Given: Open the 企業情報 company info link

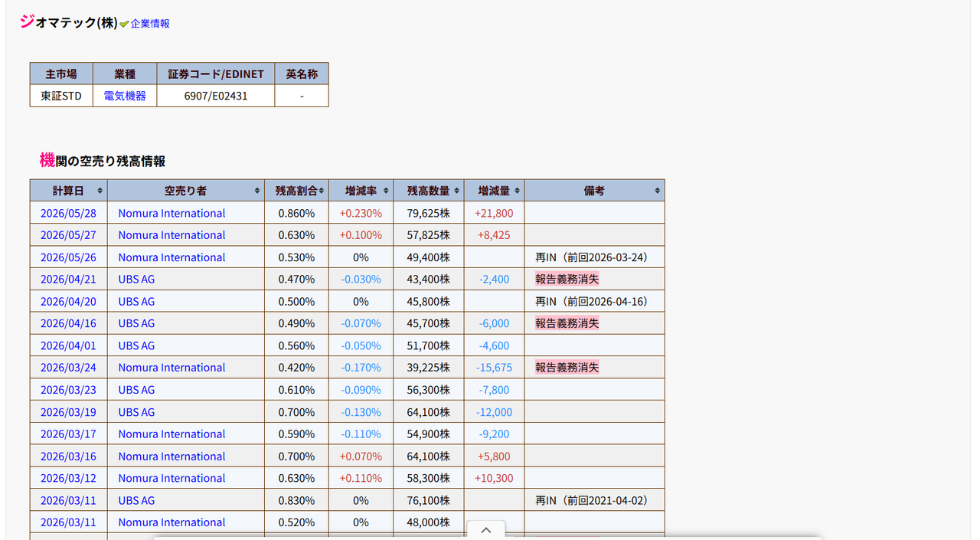Looking at the screenshot, I should pos(150,24).
